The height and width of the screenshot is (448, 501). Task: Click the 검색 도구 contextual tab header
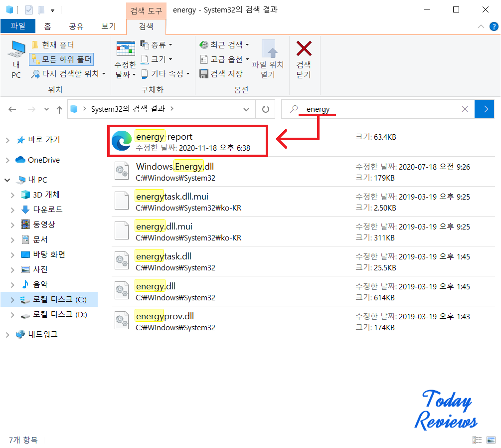click(147, 11)
